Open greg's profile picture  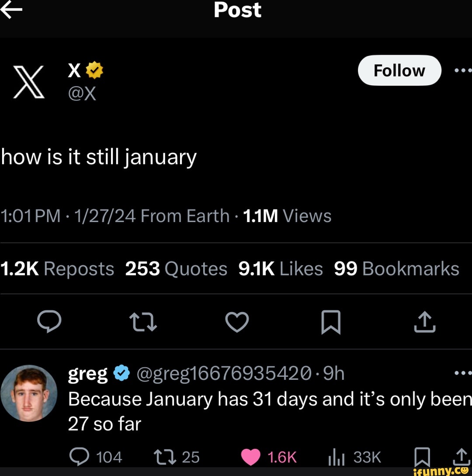pyautogui.click(x=29, y=393)
